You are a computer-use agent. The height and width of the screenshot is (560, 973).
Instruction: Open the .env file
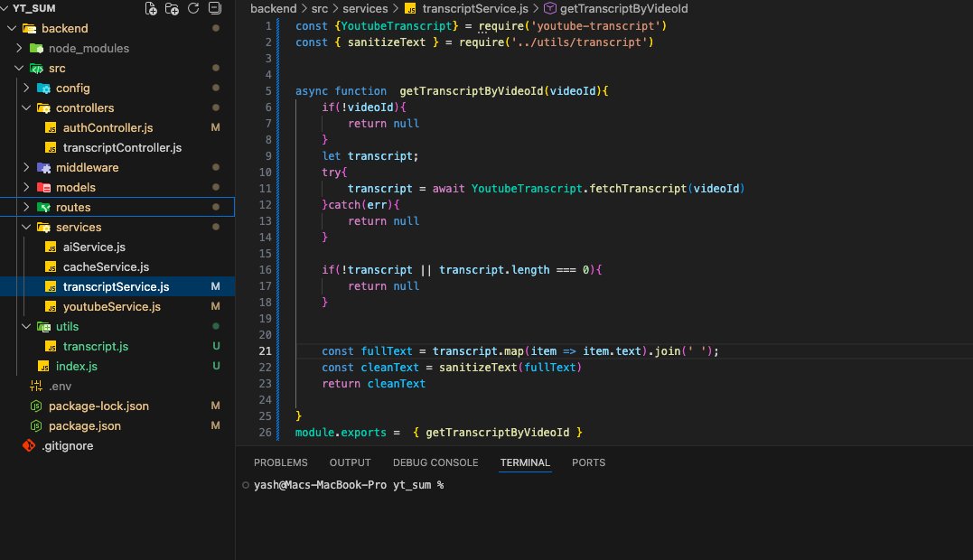click(61, 386)
